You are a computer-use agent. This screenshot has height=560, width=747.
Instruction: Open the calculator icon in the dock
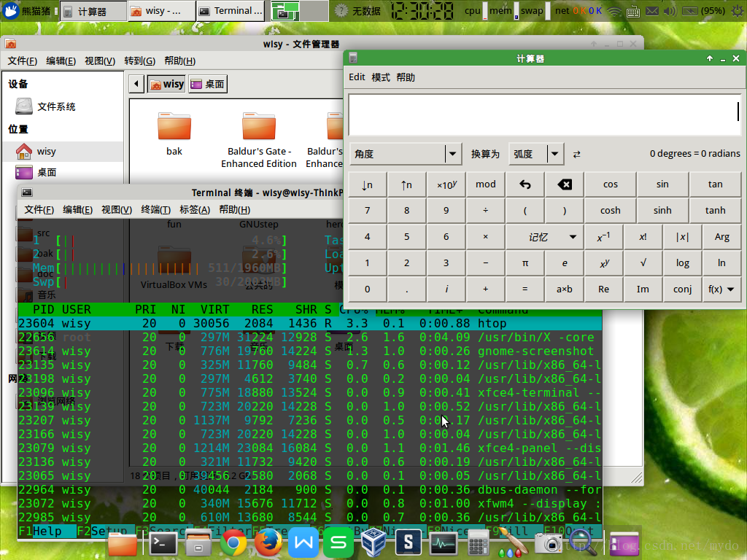[x=479, y=542]
